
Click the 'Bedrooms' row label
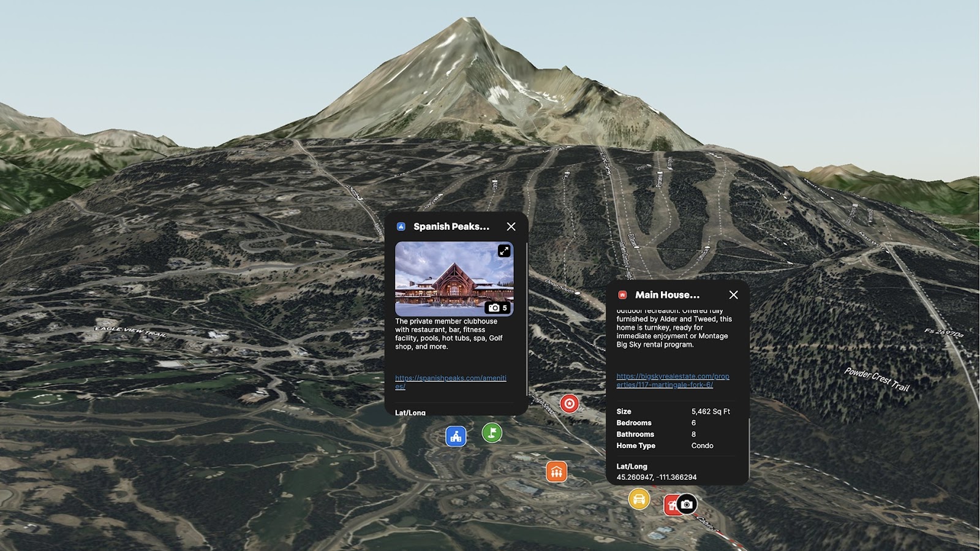[x=634, y=423]
